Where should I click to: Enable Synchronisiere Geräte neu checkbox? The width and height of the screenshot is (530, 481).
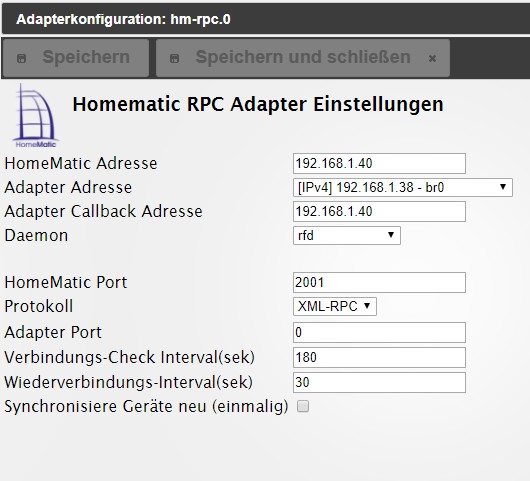tap(303, 406)
